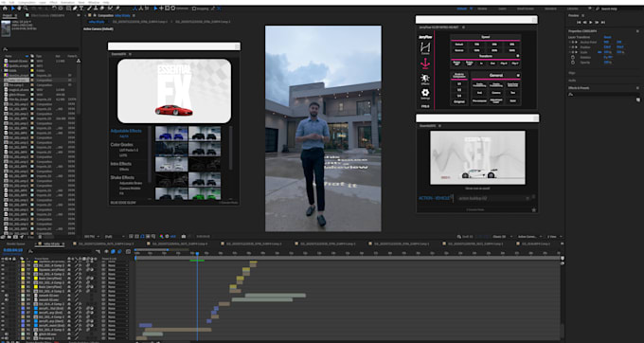644x343 pixels.
Task: Select the Type tool
Action: pyautogui.click(x=81, y=9)
